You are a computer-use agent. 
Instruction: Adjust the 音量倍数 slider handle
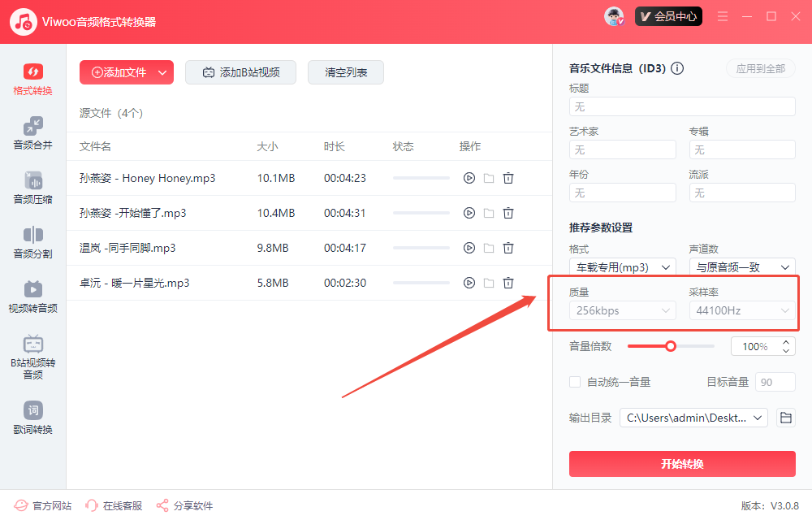tap(671, 346)
